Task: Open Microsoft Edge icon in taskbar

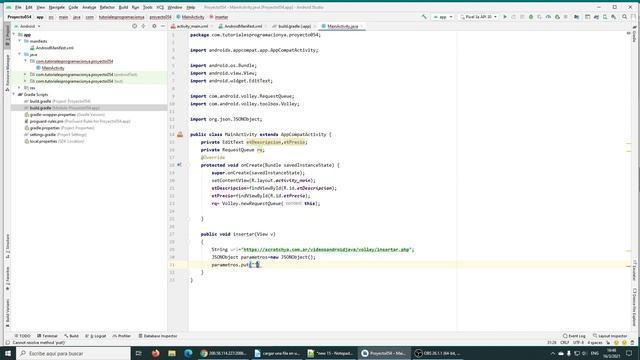Action: click(188, 353)
